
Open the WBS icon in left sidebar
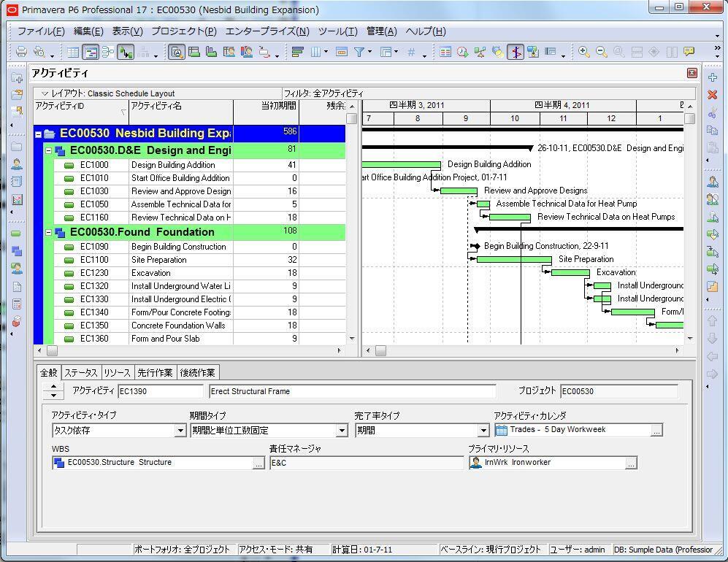point(17,251)
